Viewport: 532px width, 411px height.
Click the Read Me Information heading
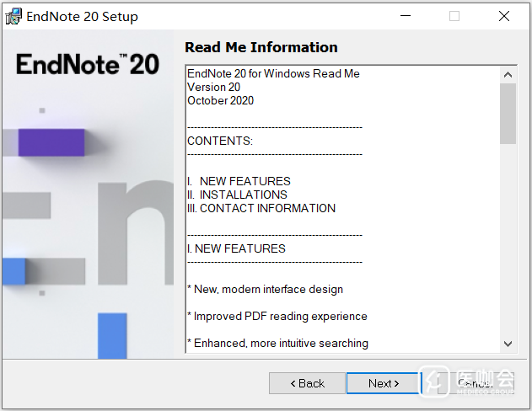tap(261, 47)
